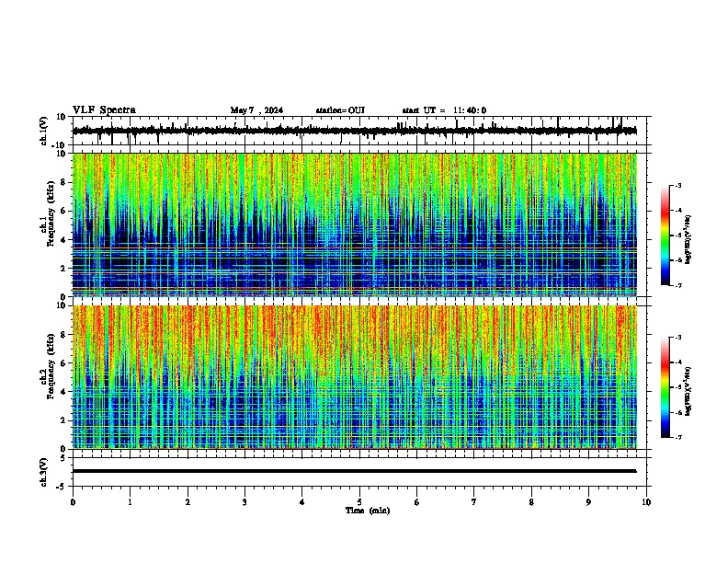This screenshot has height=563, width=728.
Task: Click the 'start UT = 11:40:0' text
Action: pos(444,110)
